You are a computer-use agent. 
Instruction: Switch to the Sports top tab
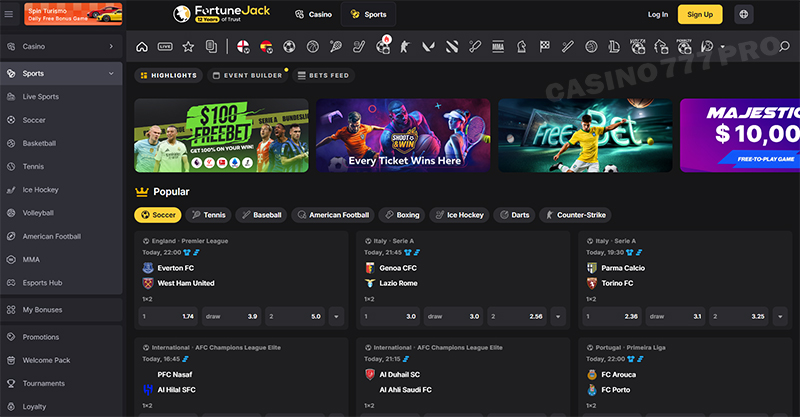click(x=368, y=14)
